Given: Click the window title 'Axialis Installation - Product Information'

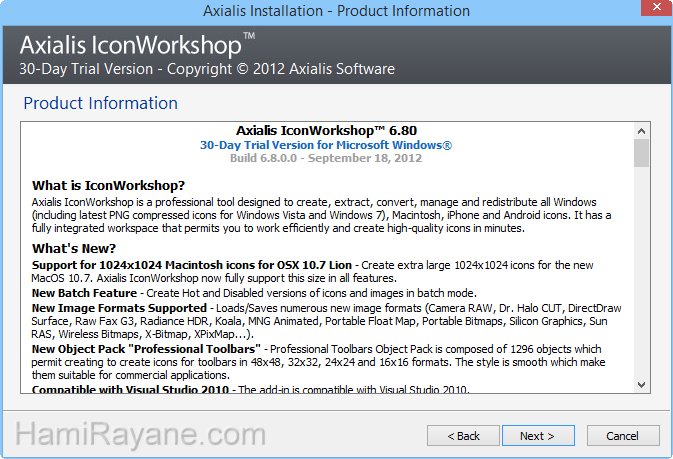Looking at the screenshot, I should [336, 11].
